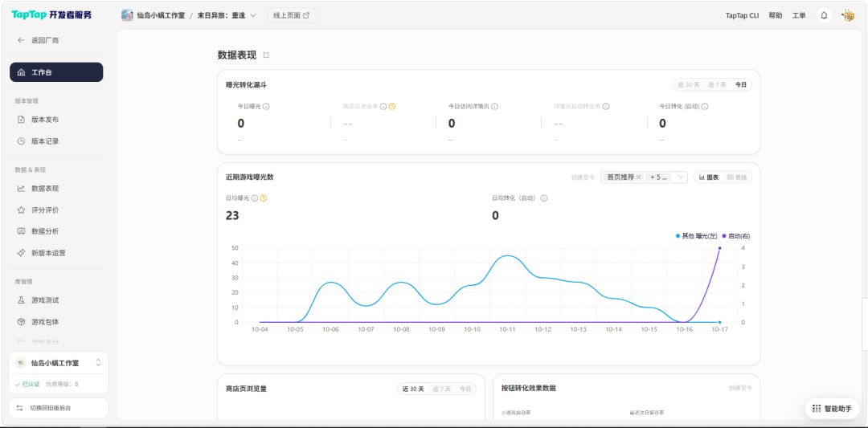
Task: Click the vertical scrollbar at the right edge
Action: 865,324
